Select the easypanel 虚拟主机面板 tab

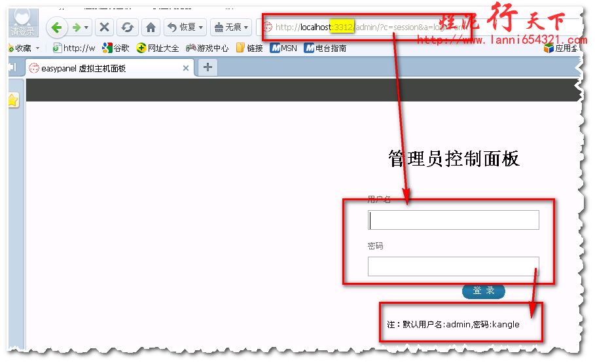[x=110, y=68]
